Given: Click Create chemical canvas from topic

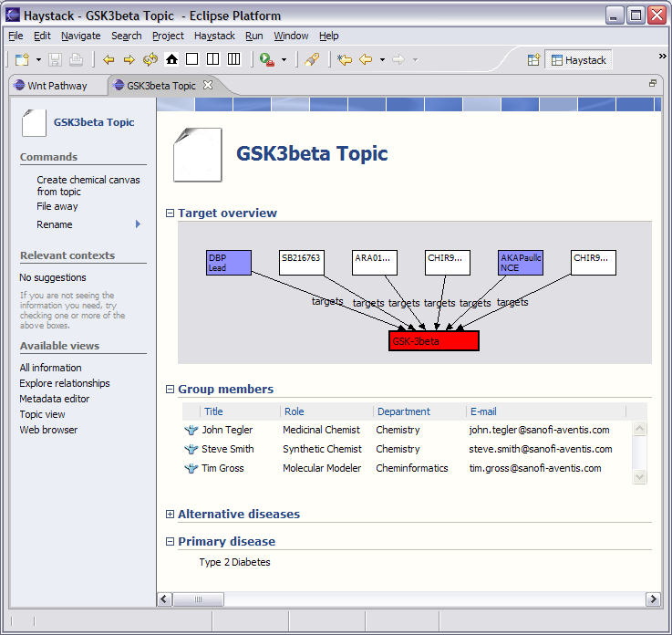Looking at the screenshot, I should [x=88, y=185].
